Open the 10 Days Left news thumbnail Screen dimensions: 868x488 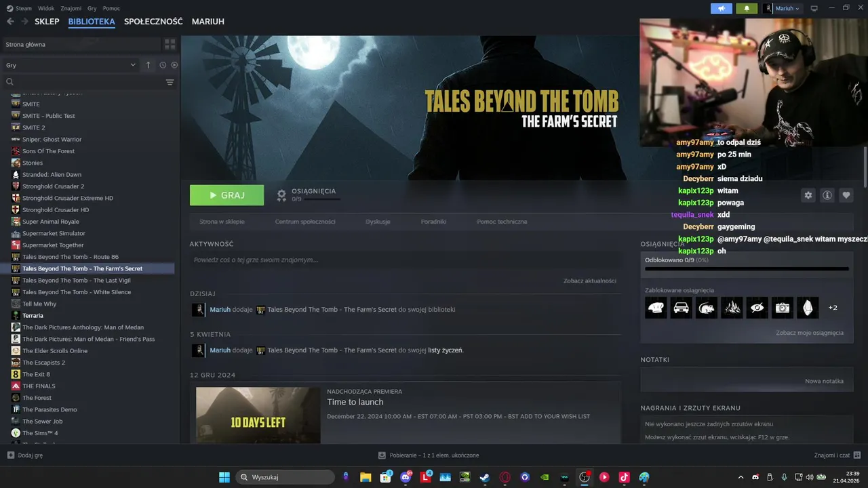click(x=258, y=415)
